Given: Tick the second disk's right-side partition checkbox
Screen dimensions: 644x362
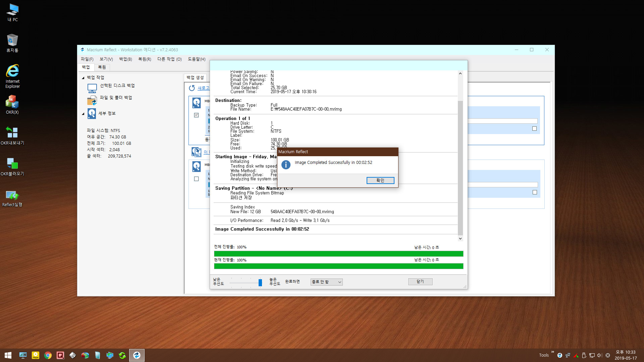Looking at the screenshot, I should [x=535, y=192].
